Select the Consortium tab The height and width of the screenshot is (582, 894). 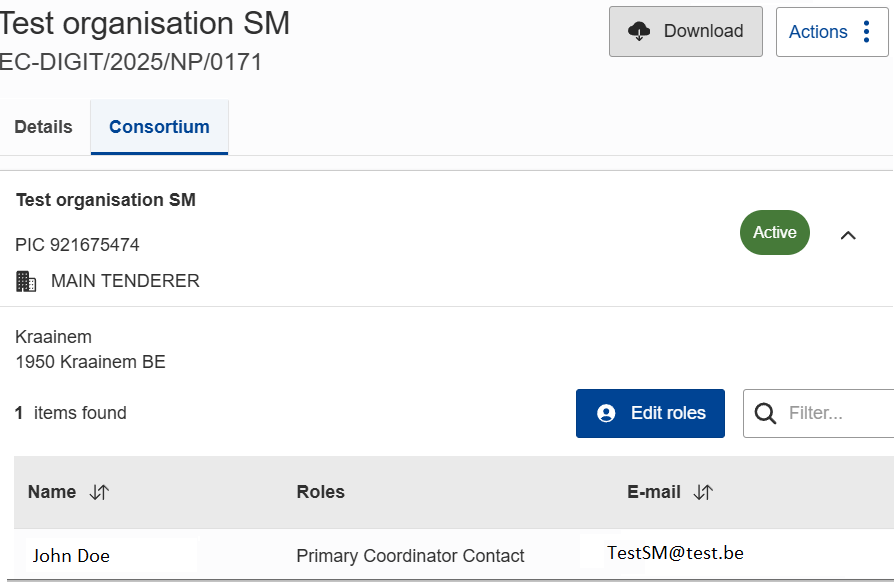(159, 127)
